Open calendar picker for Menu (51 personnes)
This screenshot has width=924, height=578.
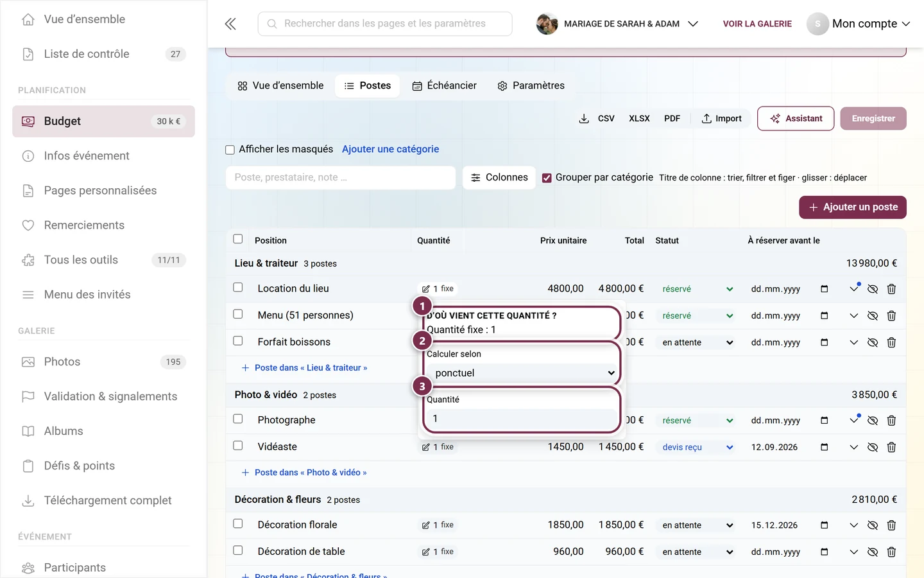click(x=825, y=316)
